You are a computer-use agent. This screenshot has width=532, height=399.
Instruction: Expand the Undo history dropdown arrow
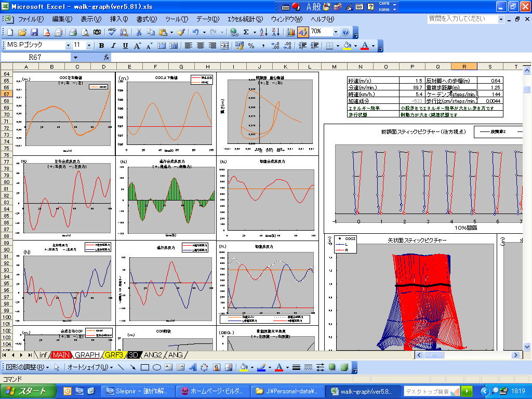pos(204,32)
